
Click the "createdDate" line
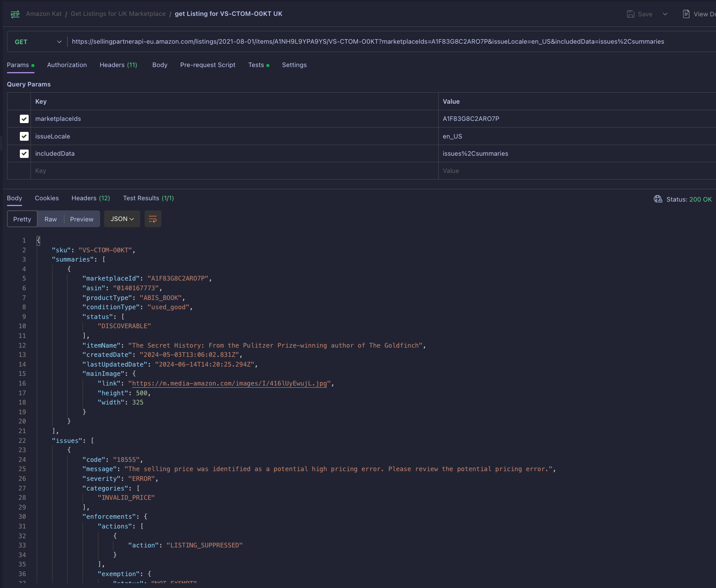162,355
